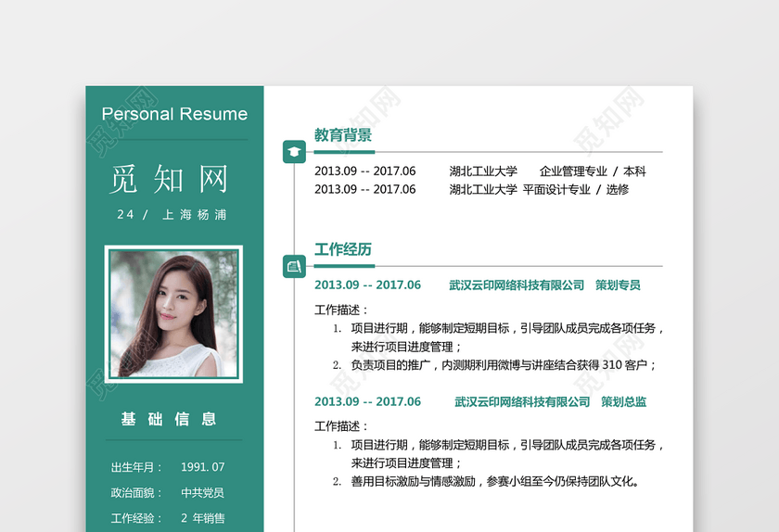Click the date on the 平面设计专业 row
This screenshot has height=532, width=779.
(x=365, y=189)
